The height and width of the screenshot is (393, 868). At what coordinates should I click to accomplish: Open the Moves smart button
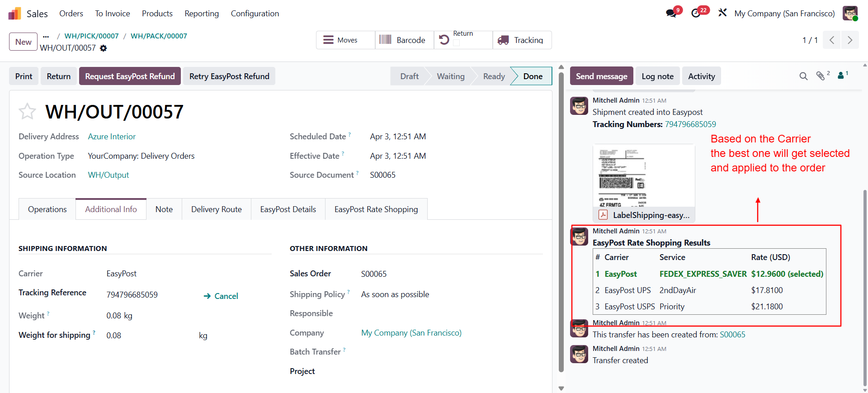(x=345, y=40)
